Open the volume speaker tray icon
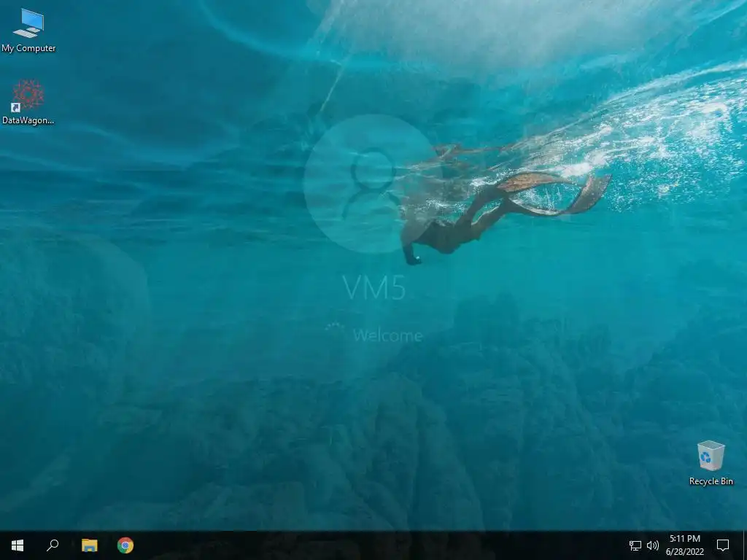747x560 pixels. [653, 545]
